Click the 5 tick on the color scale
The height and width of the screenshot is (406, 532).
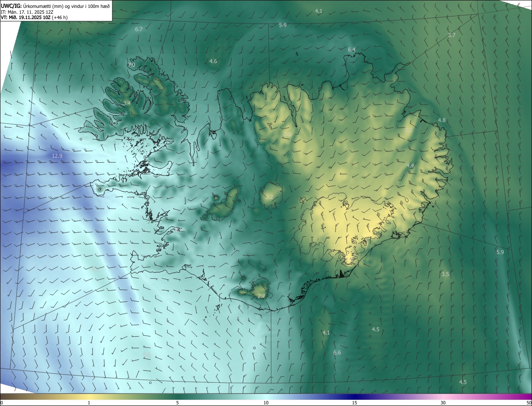[177, 403]
